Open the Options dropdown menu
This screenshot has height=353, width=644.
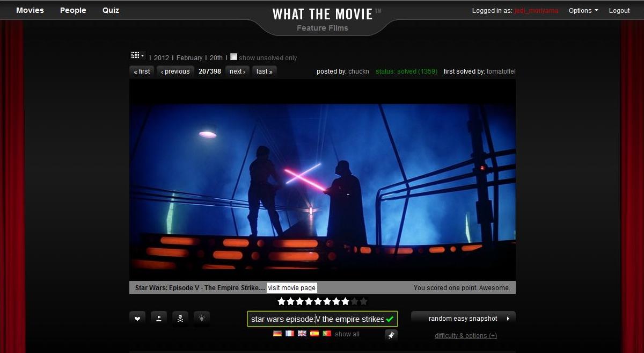coord(583,11)
